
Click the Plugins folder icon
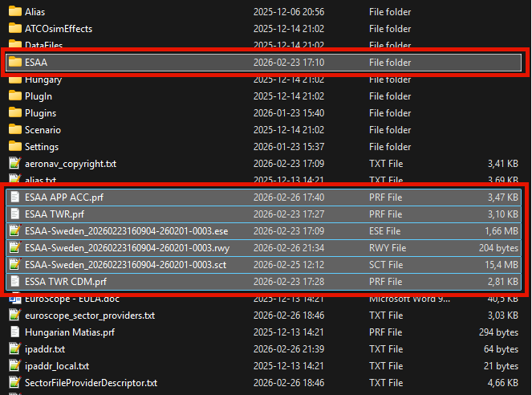(14, 113)
